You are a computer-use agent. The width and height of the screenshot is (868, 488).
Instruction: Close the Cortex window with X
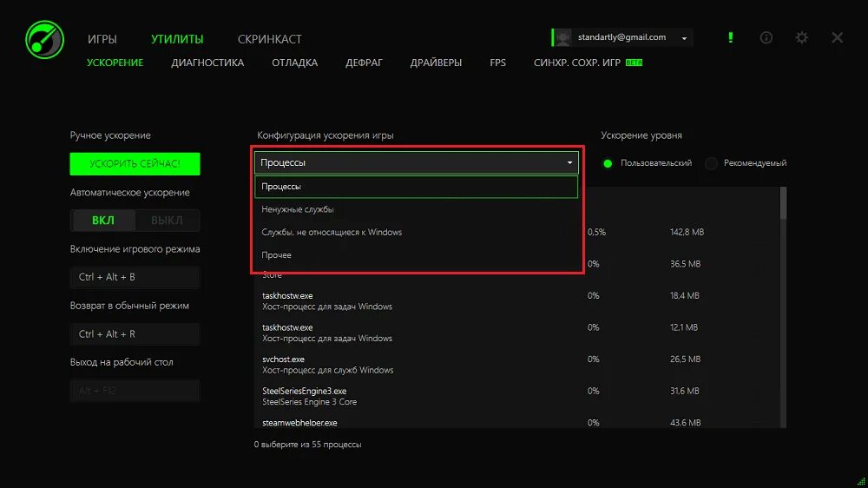click(837, 37)
